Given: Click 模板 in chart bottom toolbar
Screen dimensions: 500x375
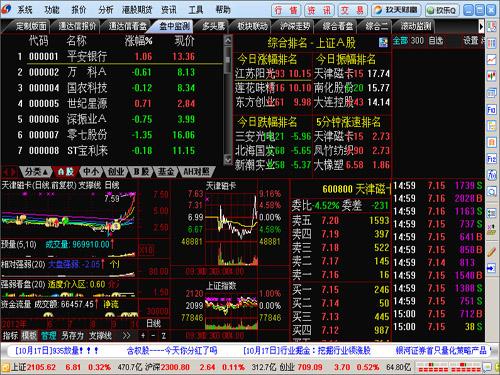Looking at the screenshot, I should pyautogui.click(x=29, y=336).
